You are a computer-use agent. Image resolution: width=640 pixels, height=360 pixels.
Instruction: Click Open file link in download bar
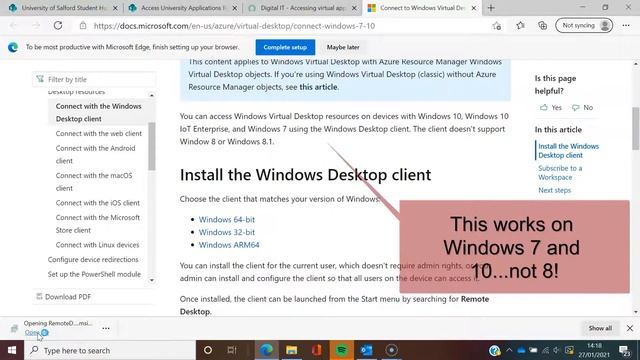click(x=32, y=333)
